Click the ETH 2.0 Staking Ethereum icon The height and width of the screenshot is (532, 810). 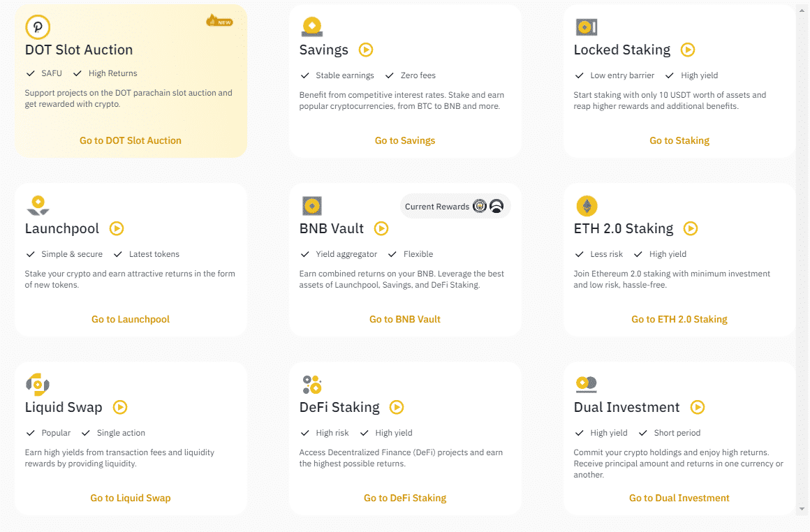pyautogui.click(x=587, y=206)
